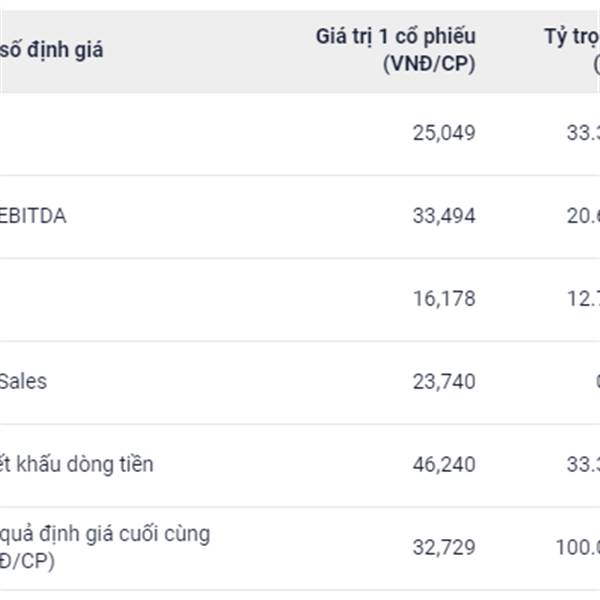
Task: Select the 16,178 value cell
Action: click(444, 299)
